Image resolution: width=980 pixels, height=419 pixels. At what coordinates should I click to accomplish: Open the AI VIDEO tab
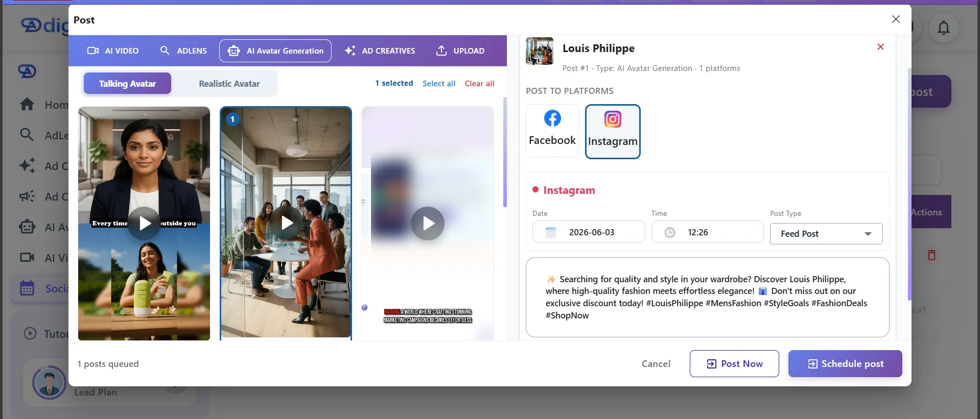[113, 51]
